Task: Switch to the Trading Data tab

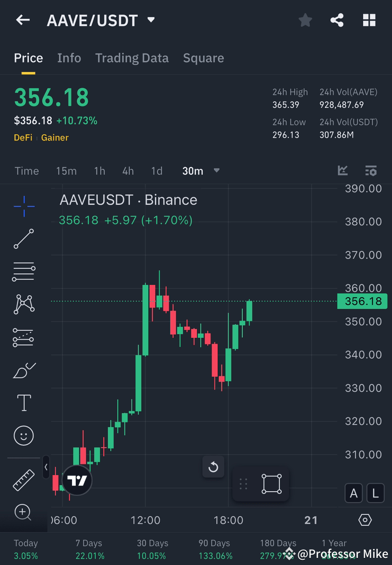Action: [x=132, y=58]
